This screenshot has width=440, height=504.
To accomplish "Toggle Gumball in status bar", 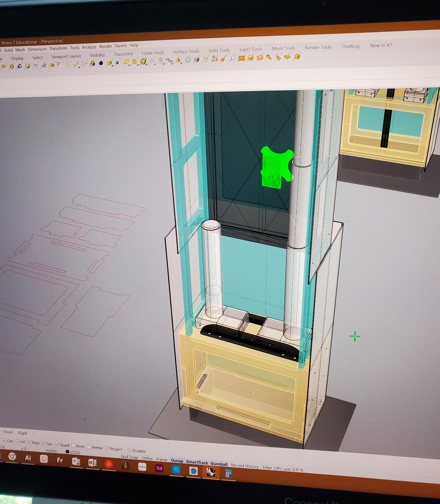I will [x=219, y=464].
